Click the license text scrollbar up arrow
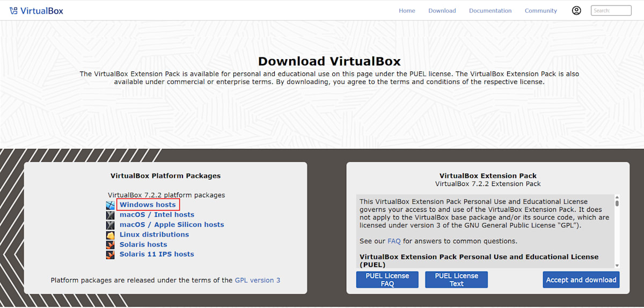Viewport: 644px width, 308px height. coord(617,197)
